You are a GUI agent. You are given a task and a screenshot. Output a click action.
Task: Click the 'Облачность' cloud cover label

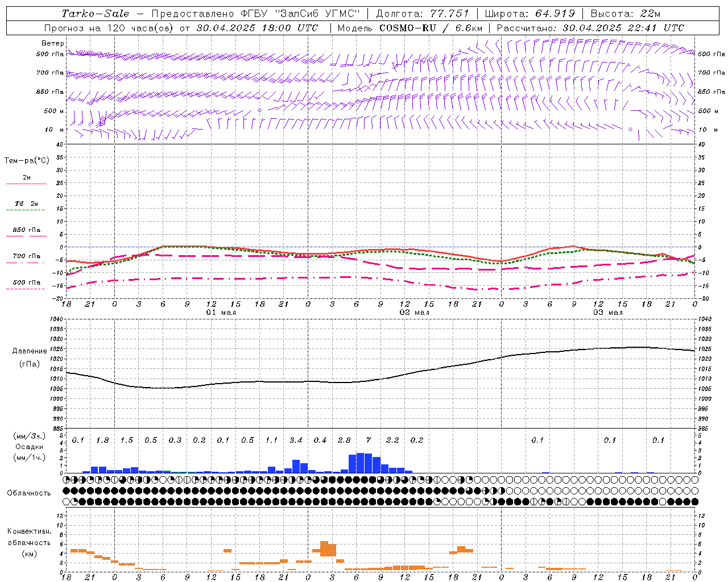click(x=29, y=493)
